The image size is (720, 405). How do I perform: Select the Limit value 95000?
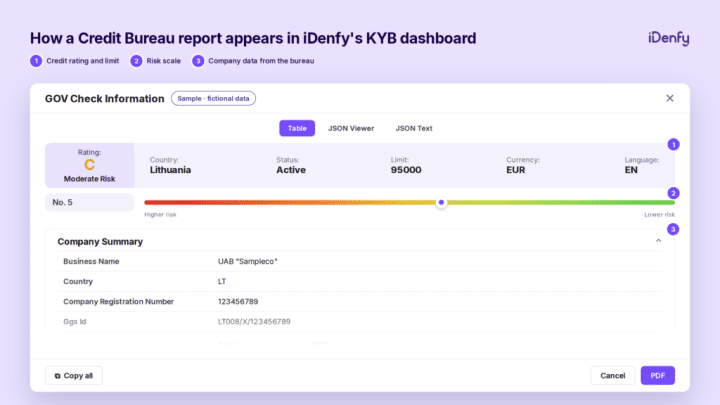(406, 170)
